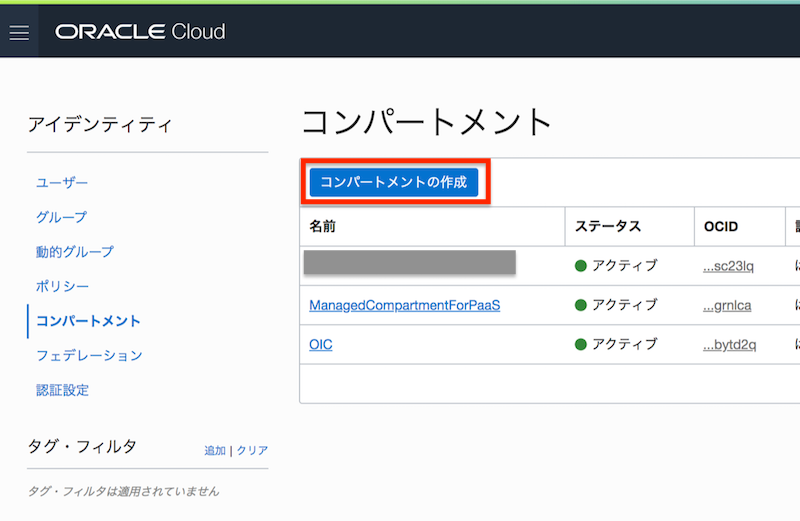The height and width of the screenshot is (521, 800).
Task: Click the コンパートメントの作成 button
Action: (393, 182)
